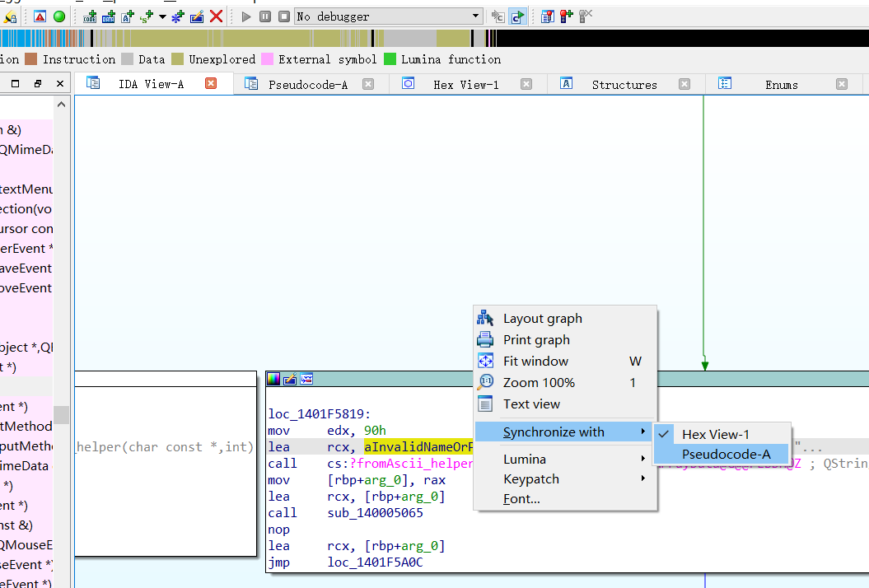Viewport: 869px width, 588px height.
Task: Click the blue asterisk array icon
Action: click(177, 16)
